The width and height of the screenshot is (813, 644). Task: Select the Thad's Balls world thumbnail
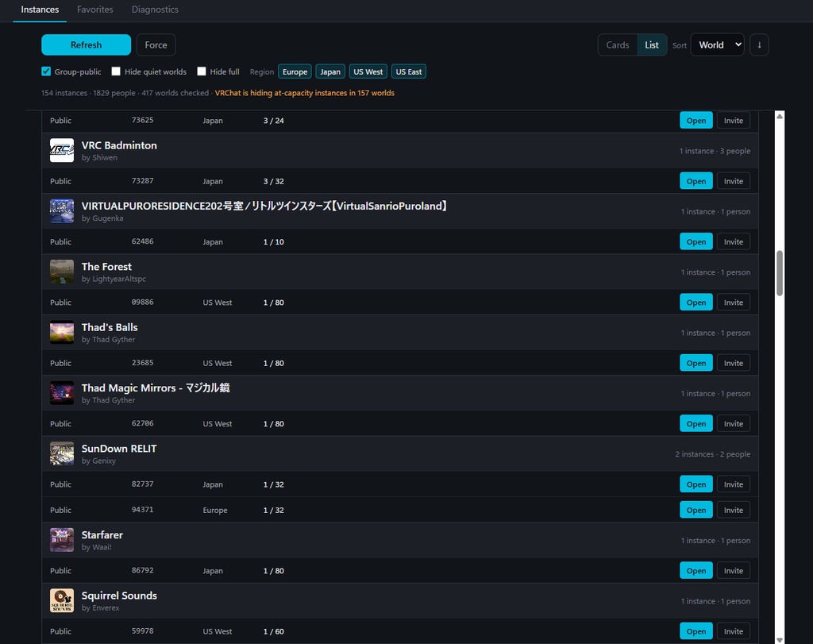point(62,333)
